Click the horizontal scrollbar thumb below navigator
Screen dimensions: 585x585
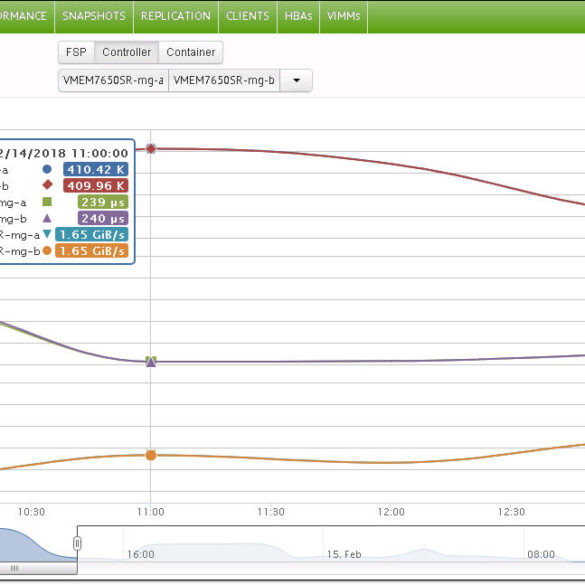(38, 568)
